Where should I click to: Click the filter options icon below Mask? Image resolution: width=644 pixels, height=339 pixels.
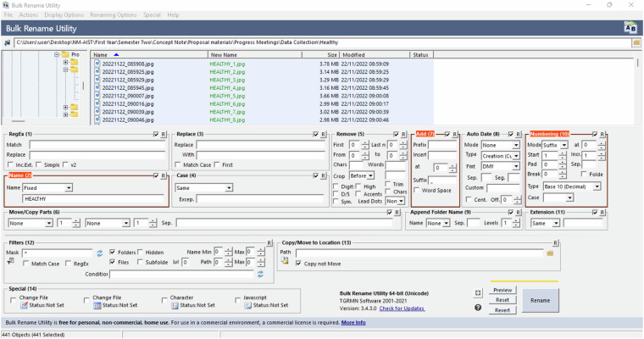(11, 261)
